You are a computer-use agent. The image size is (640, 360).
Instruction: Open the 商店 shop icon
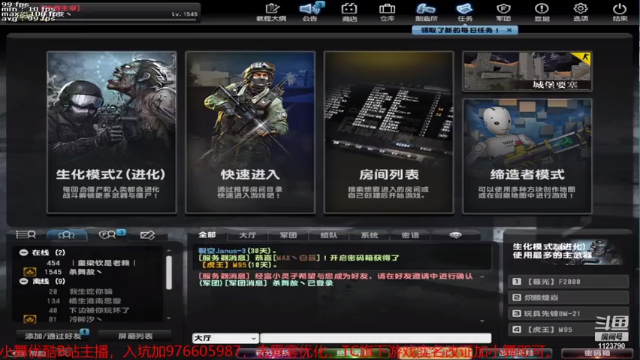point(349,12)
